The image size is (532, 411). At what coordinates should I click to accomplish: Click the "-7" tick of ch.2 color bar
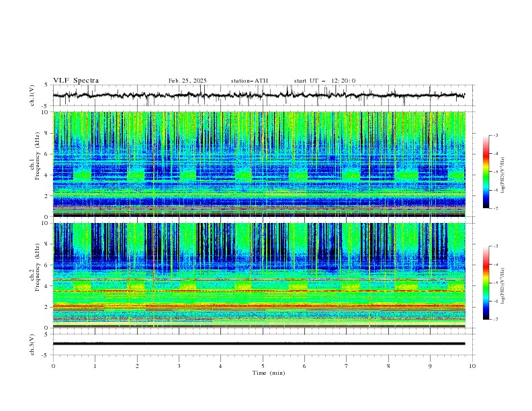pos(495,320)
